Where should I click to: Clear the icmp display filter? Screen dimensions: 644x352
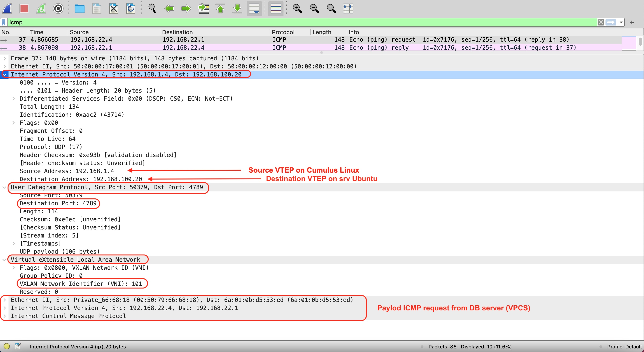coord(601,22)
